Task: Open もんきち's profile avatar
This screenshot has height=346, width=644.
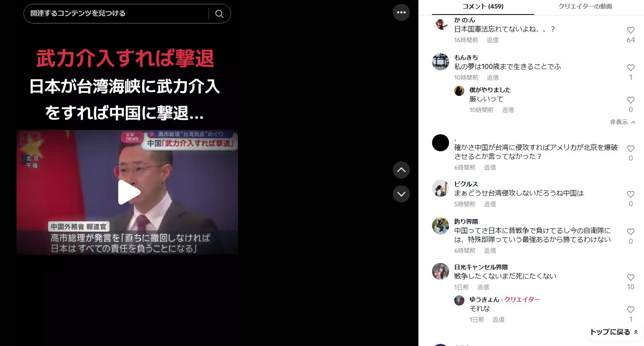Action: click(x=441, y=62)
